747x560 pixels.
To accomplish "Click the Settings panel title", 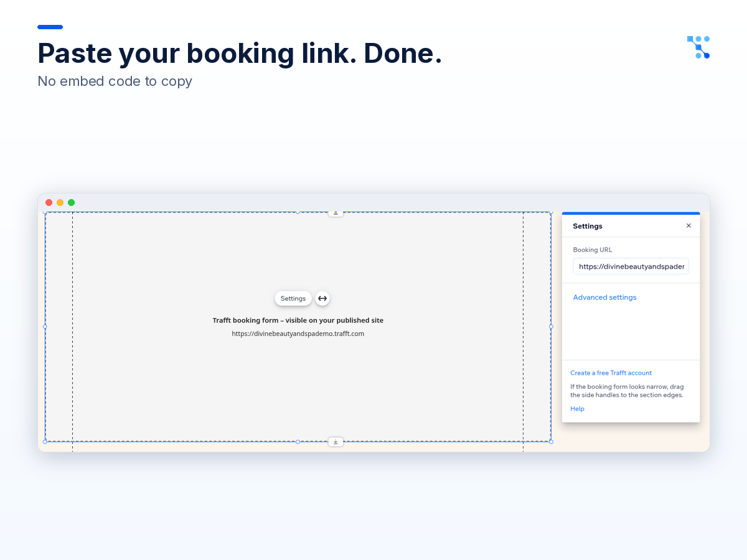I will 588,226.
